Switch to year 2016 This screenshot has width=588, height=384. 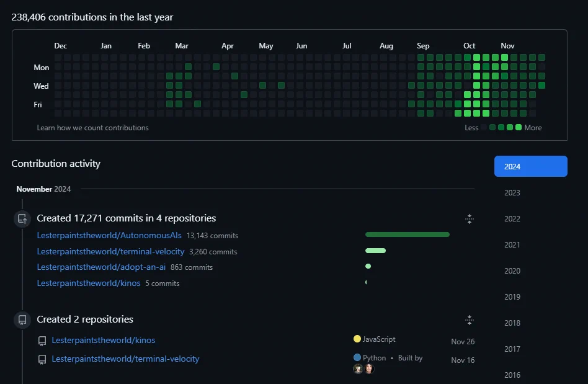[512, 375]
